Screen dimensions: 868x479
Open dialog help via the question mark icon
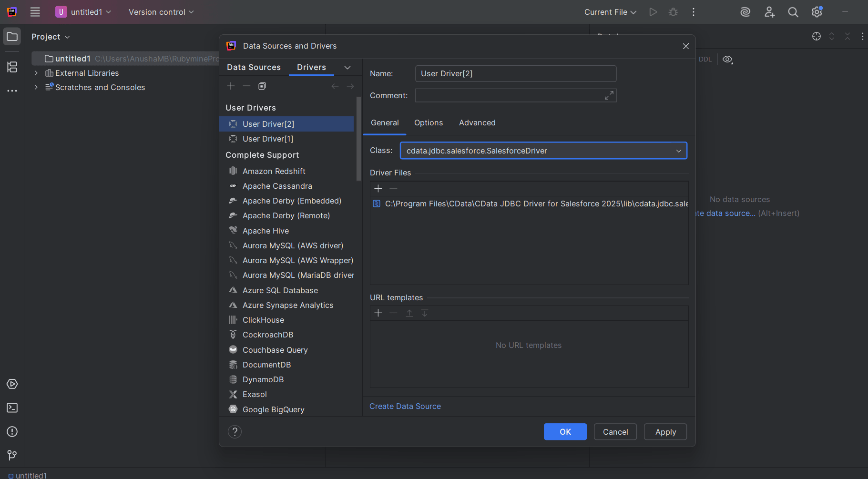tap(235, 431)
